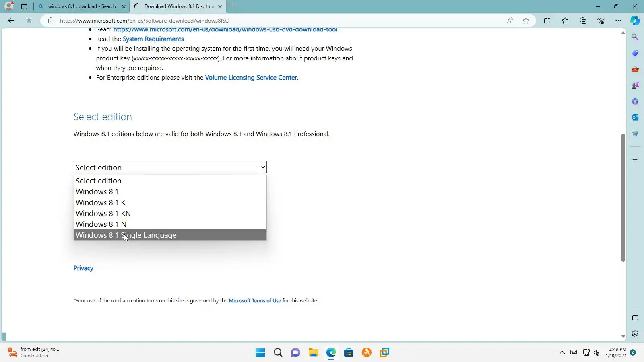644x362 pixels.
Task: Close the Download Windows 8.1 Disc Image tab
Action: 220,6
